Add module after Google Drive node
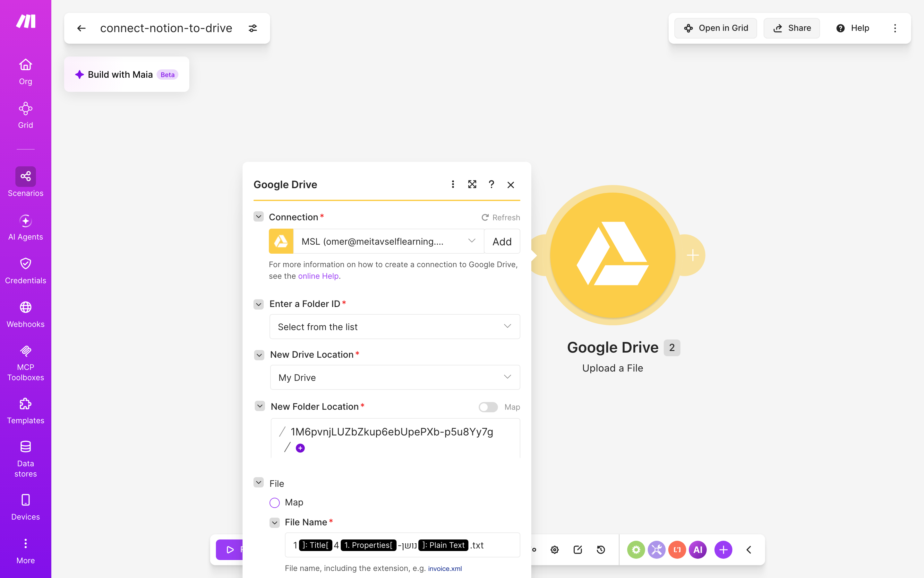 [692, 255]
